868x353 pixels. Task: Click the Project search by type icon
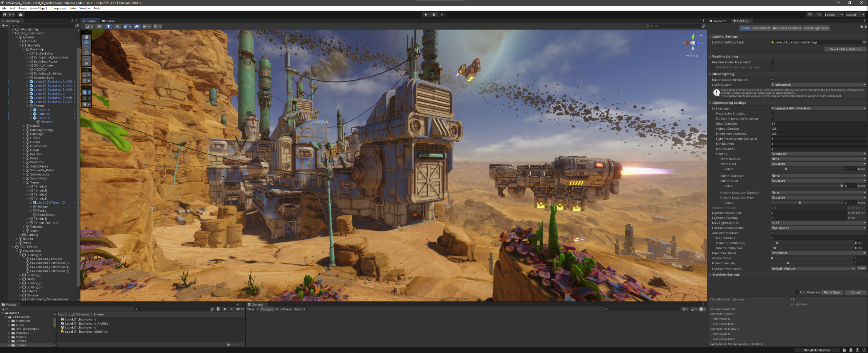click(x=218, y=309)
